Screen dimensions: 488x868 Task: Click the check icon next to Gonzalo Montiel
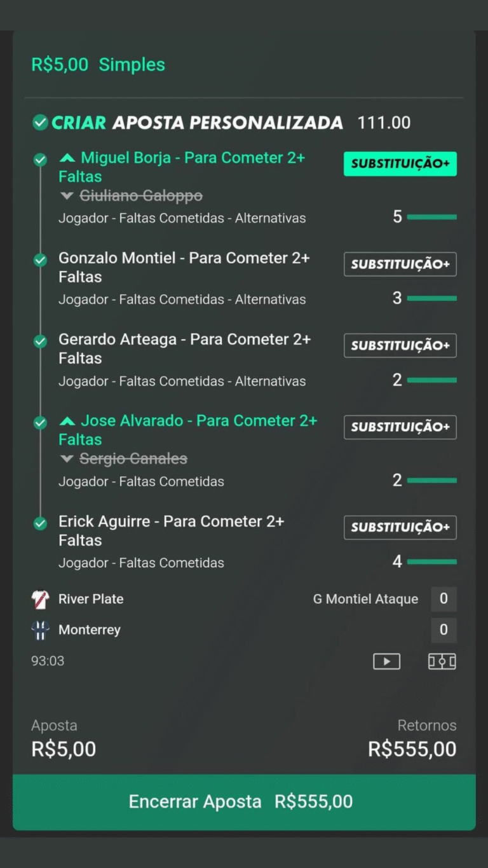click(x=40, y=259)
